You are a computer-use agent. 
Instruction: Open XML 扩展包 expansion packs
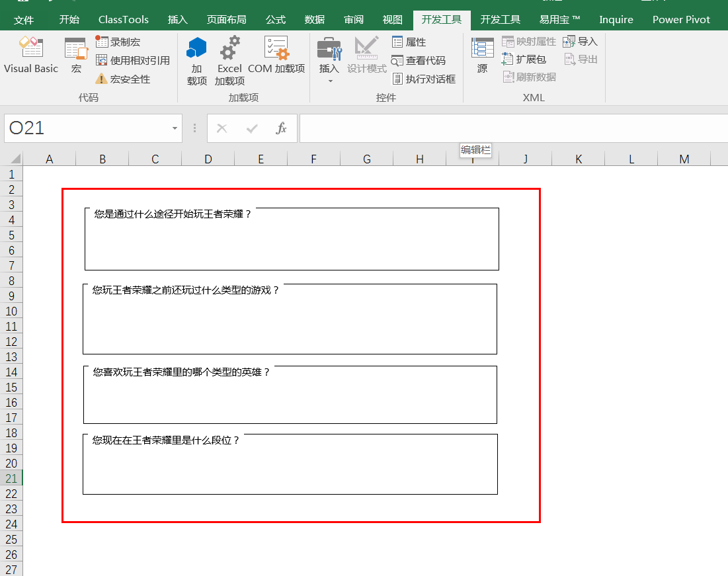(524, 60)
